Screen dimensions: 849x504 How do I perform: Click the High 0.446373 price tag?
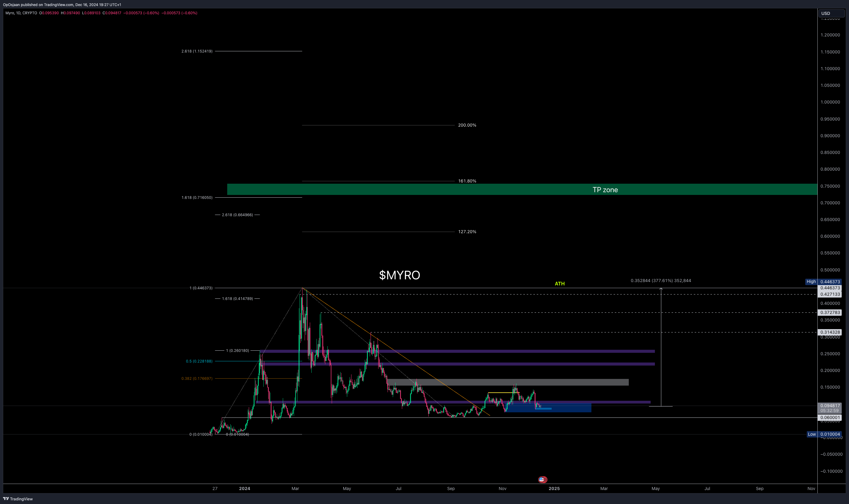[x=823, y=281]
